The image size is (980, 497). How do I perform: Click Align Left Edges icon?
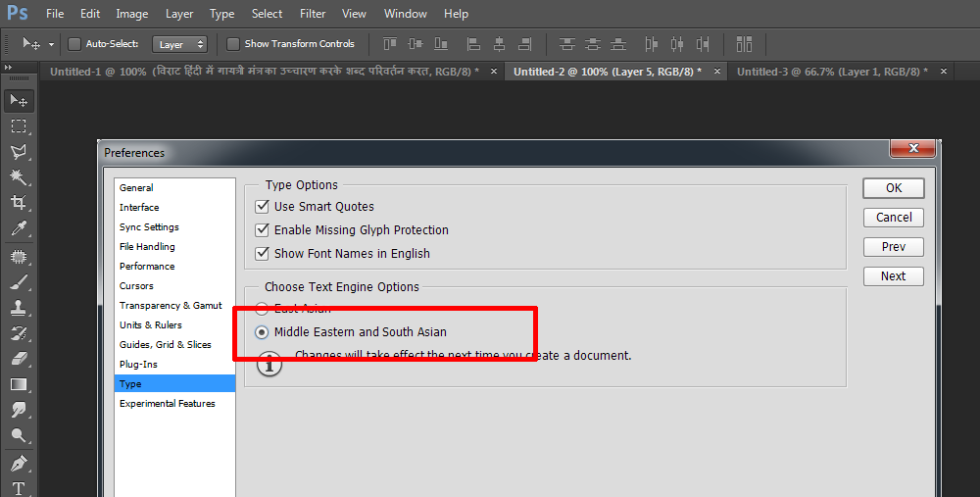pyautogui.click(x=473, y=44)
